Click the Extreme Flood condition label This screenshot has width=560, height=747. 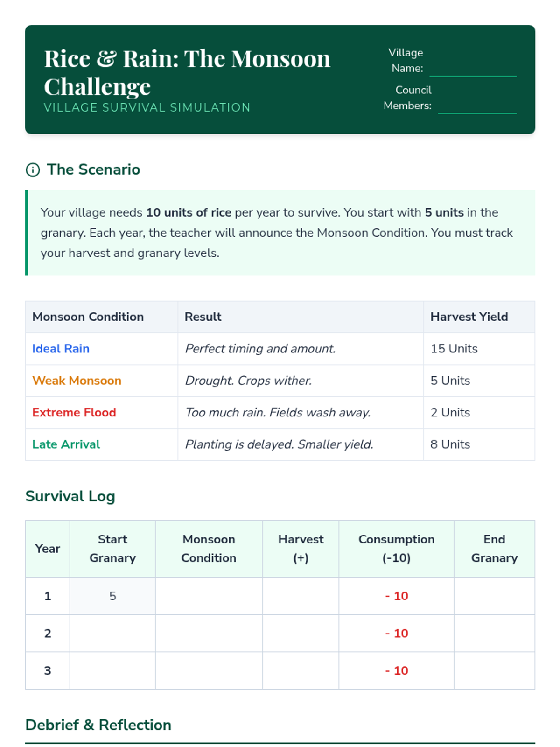point(74,412)
